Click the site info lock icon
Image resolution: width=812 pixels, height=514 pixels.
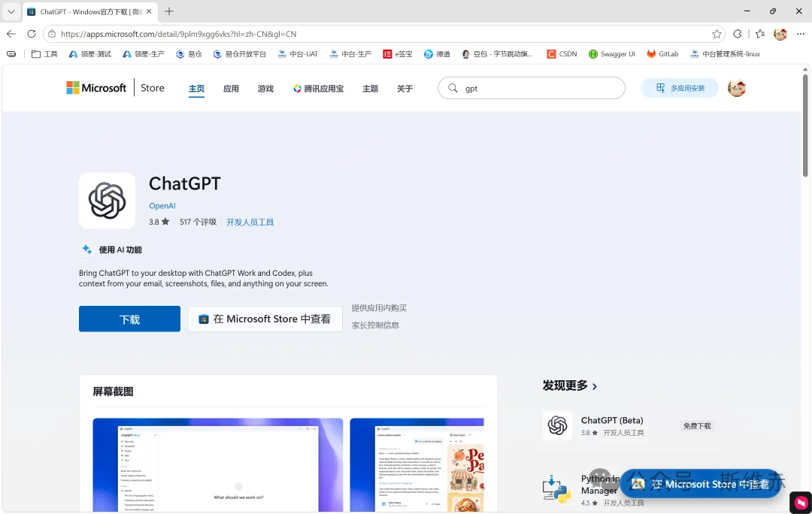point(52,34)
